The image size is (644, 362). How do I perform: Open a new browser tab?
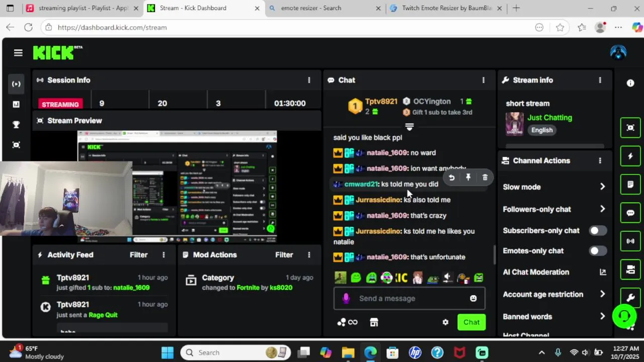point(516,8)
